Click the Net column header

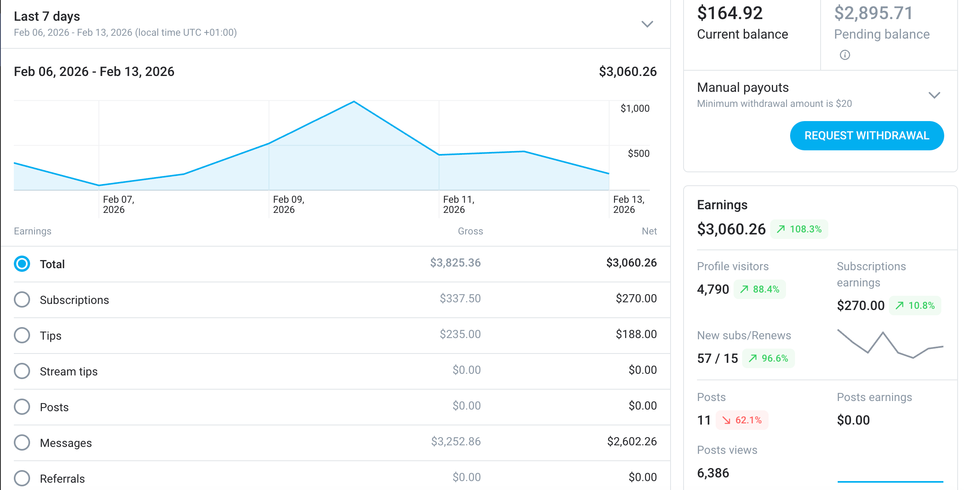point(649,231)
